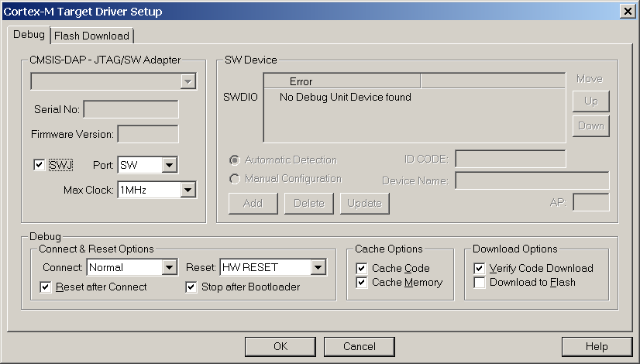The height and width of the screenshot is (364, 640).
Task: Click the OK button
Action: (x=280, y=346)
